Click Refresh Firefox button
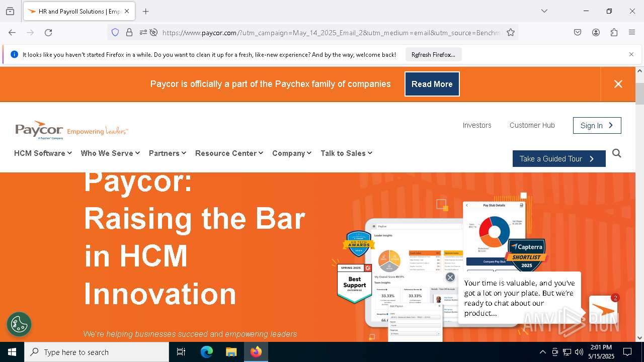This screenshot has width=644, height=362. click(x=433, y=54)
